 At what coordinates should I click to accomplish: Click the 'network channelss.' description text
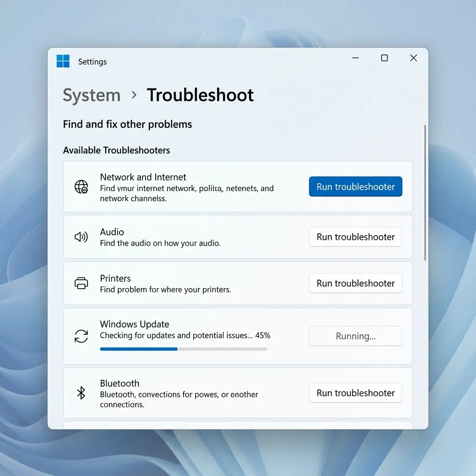pyautogui.click(x=133, y=198)
